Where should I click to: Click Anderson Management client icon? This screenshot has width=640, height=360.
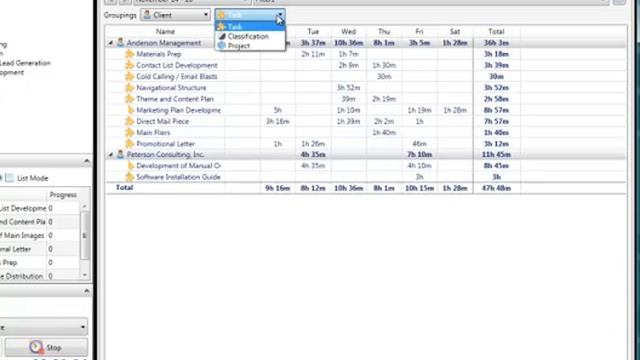click(120, 42)
